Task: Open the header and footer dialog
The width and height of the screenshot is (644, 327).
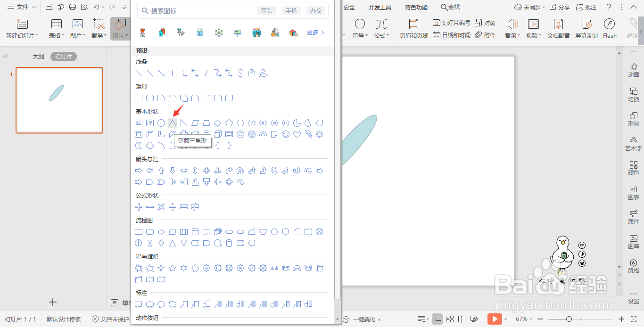Action: click(413, 29)
